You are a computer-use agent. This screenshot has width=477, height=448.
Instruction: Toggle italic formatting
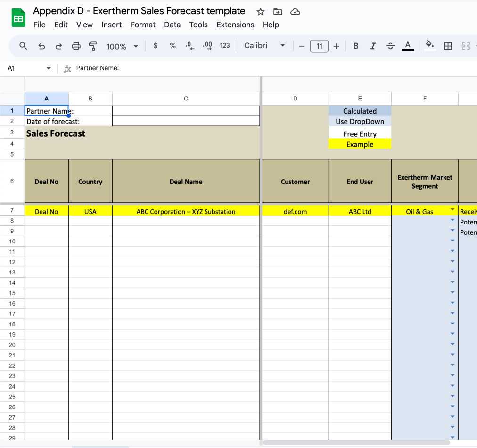pos(373,46)
